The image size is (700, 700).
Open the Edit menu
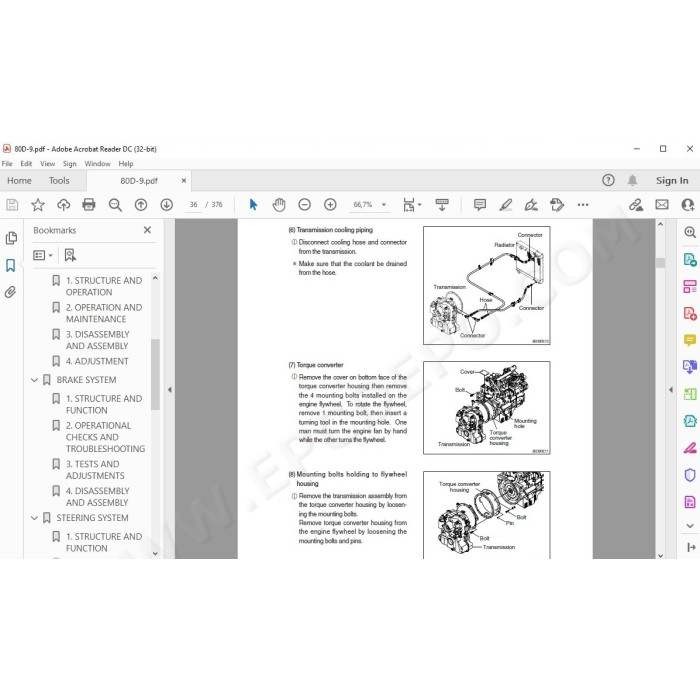[26, 164]
